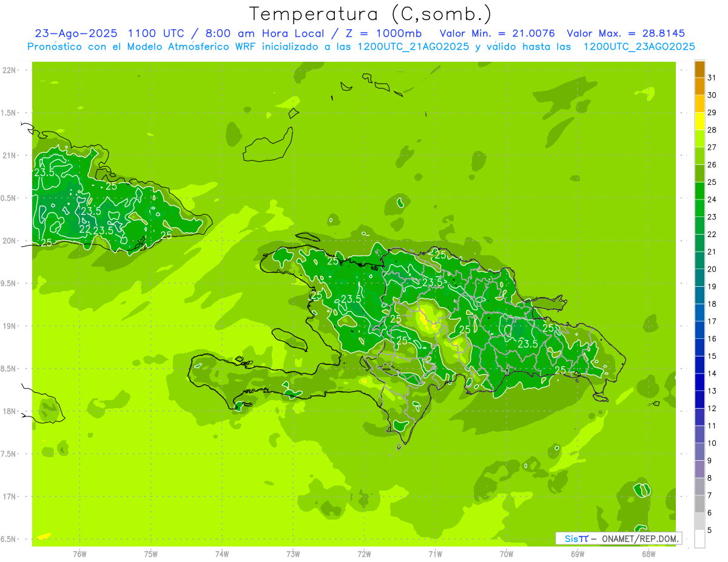The image size is (728, 562).
Task: Click the '28' label on the colorbar
Action: [x=712, y=130]
